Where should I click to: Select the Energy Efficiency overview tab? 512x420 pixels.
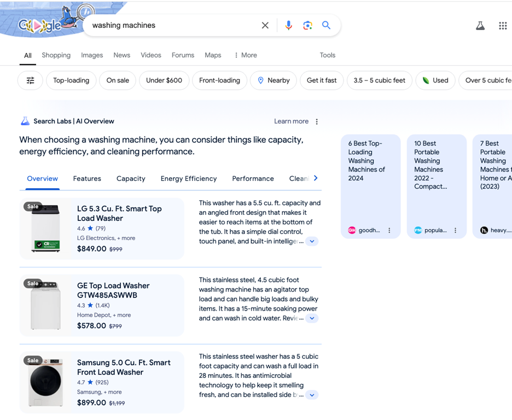click(x=189, y=178)
